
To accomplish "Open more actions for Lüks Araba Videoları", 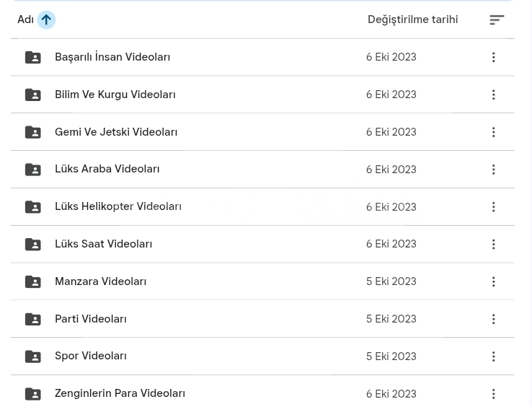I will click(493, 170).
